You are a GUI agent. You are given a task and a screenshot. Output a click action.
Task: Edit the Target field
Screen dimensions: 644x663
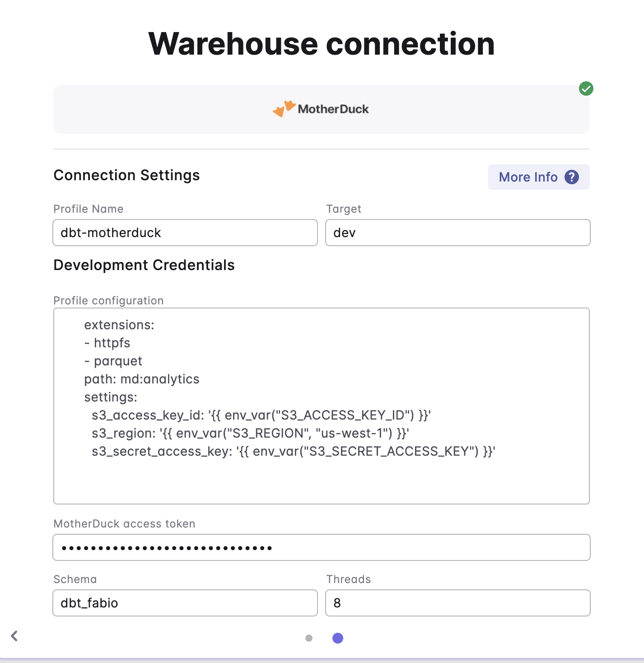[x=457, y=233]
